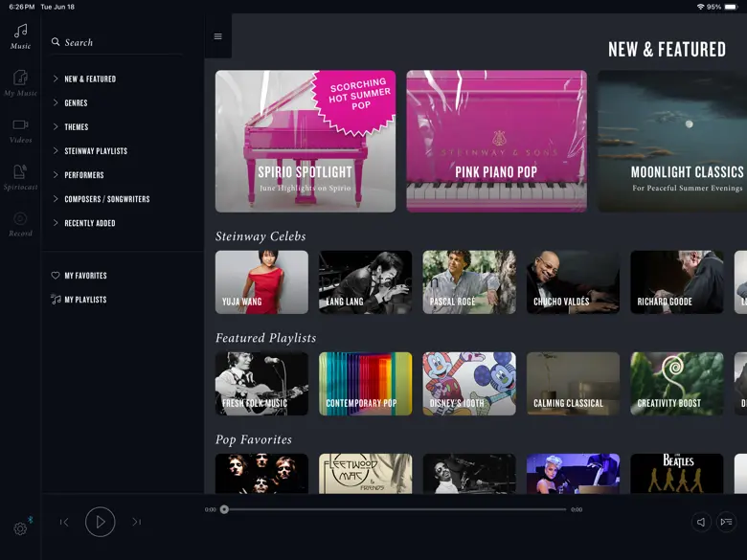Open Disney's 100th playlist

[469, 384]
